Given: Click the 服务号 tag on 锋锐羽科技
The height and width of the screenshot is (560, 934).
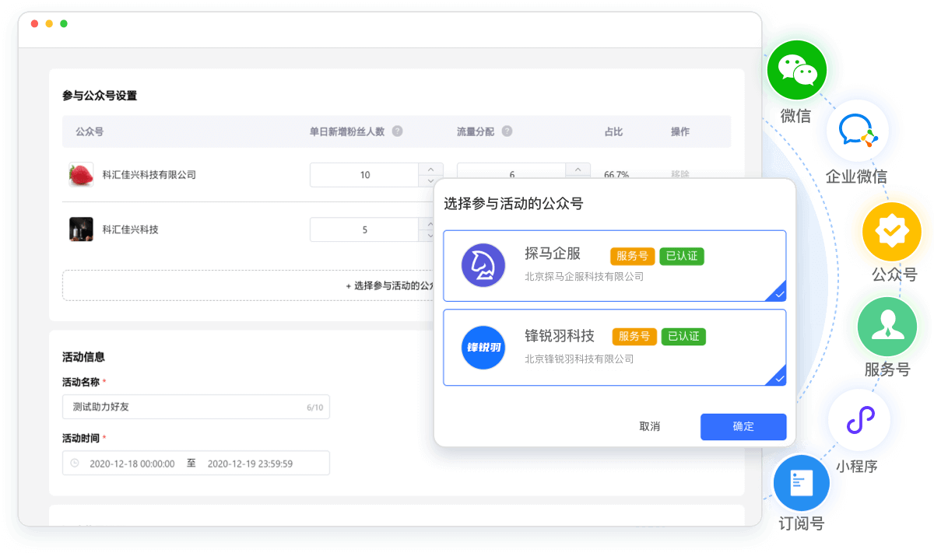Looking at the screenshot, I should (635, 337).
